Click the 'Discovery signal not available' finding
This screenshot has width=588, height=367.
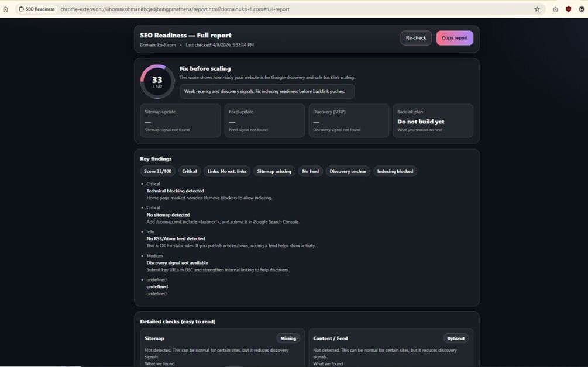(177, 263)
